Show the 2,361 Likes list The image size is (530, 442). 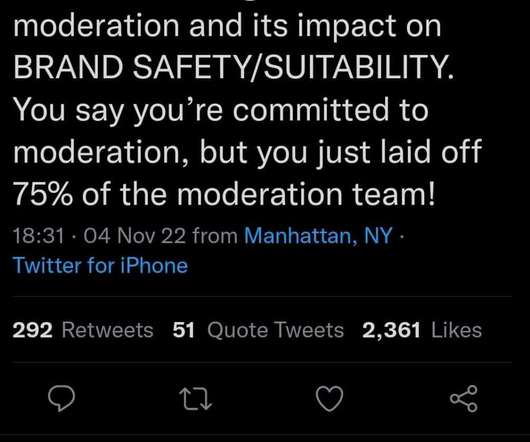pos(422,330)
